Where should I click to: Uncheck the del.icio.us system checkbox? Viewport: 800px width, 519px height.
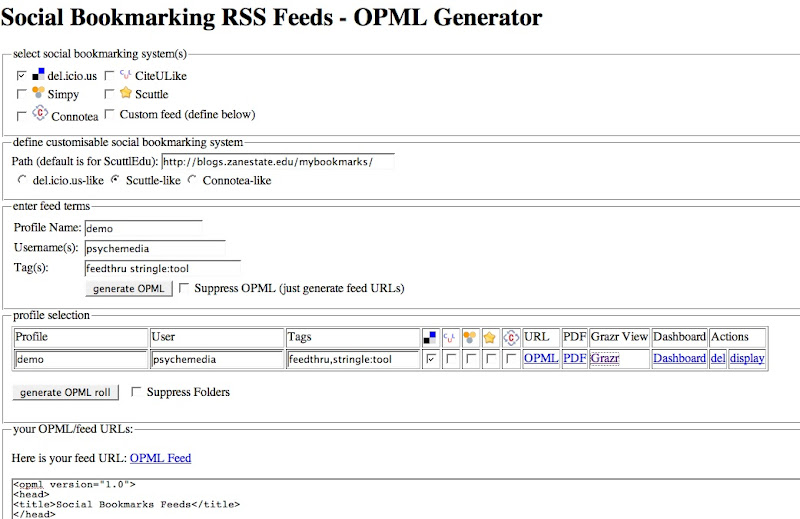pyautogui.click(x=21, y=76)
